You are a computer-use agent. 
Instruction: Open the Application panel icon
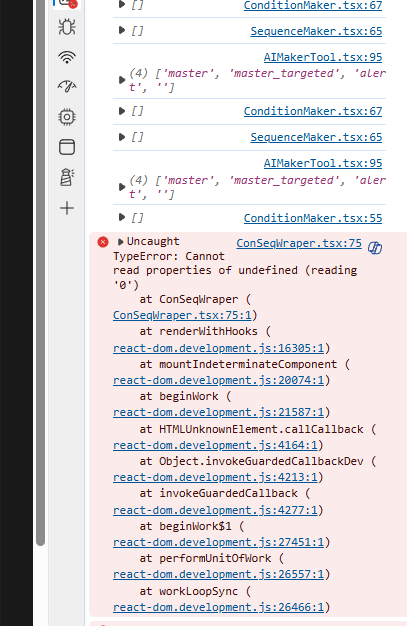pyautogui.click(x=67, y=147)
